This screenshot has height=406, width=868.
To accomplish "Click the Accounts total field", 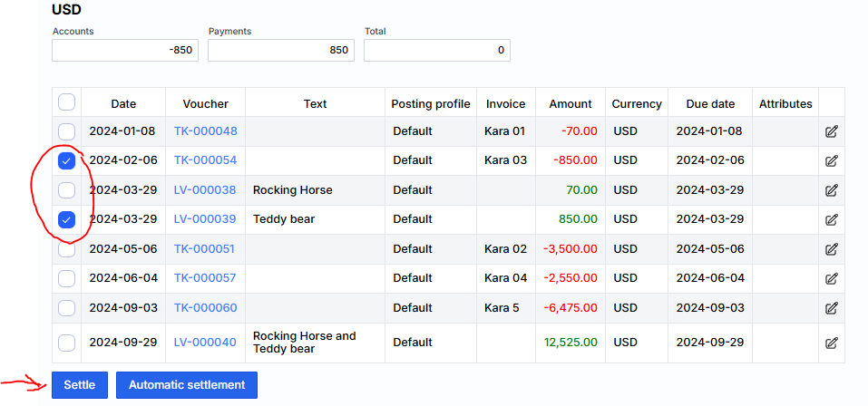I will point(125,51).
